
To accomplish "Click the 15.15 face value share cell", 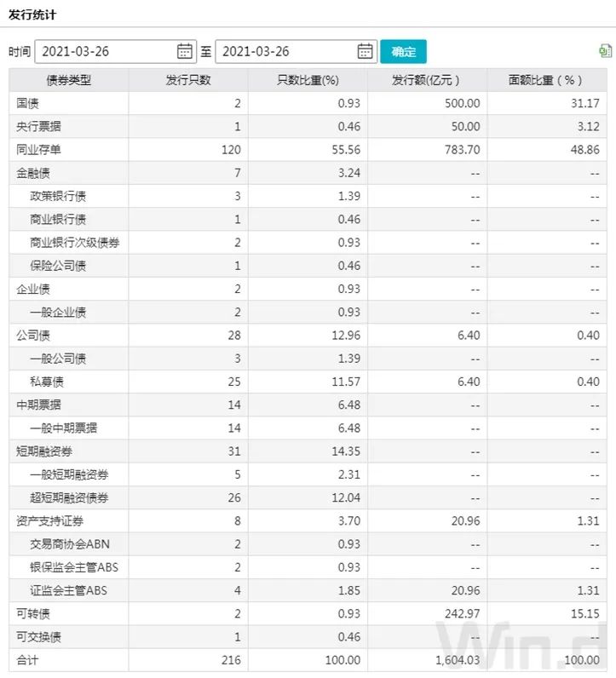I will tap(584, 613).
